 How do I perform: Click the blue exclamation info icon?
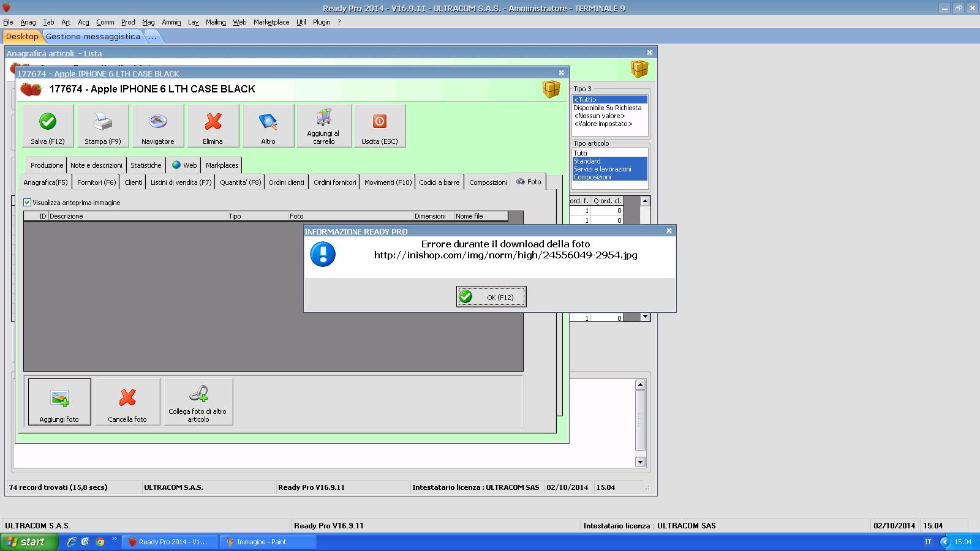[323, 254]
